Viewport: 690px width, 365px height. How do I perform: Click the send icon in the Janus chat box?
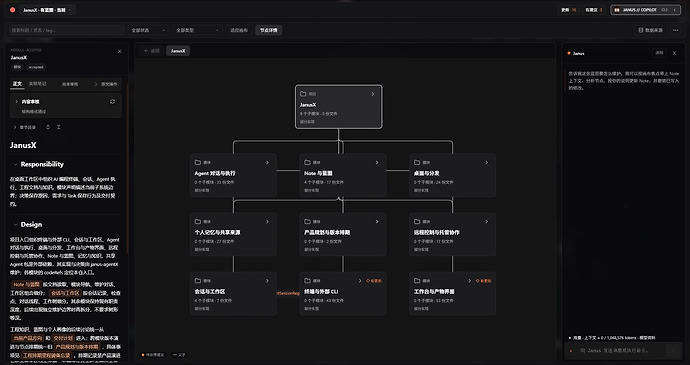[673, 350]
